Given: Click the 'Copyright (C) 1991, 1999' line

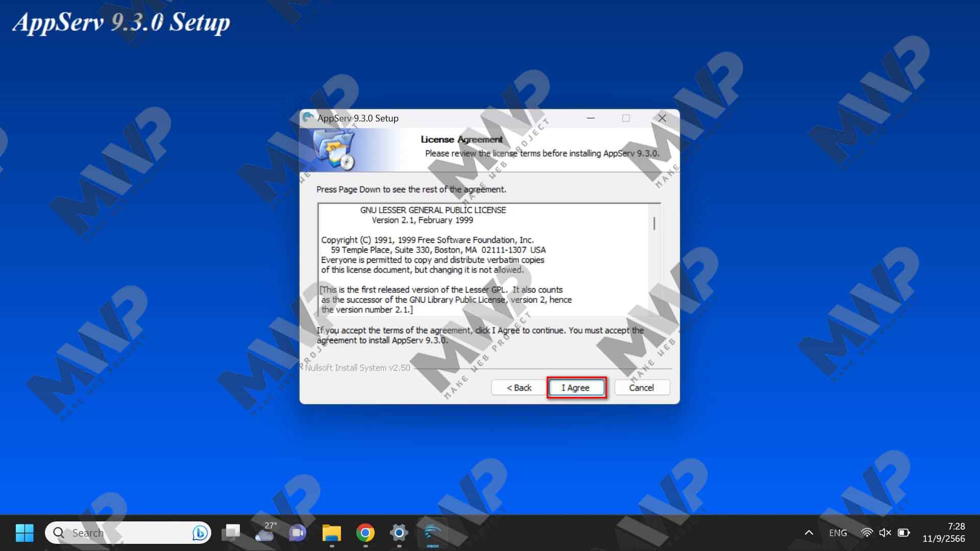Looking at the screenshot, I should [x=427, y=240].
